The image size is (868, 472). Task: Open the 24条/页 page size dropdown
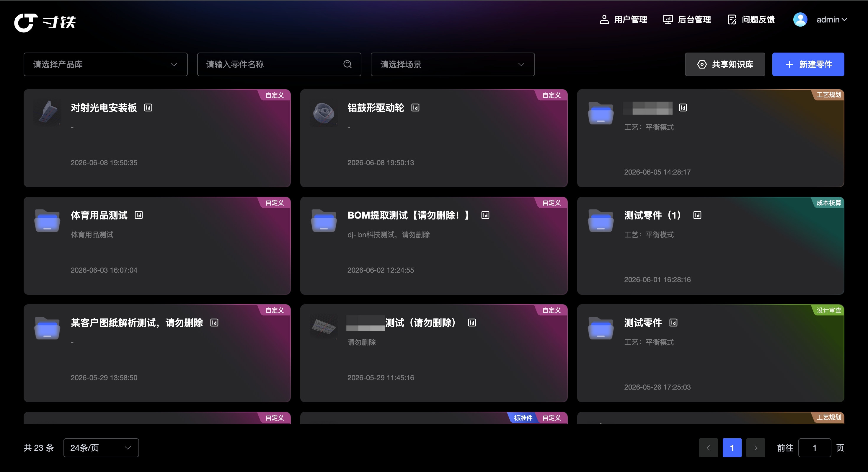click(101, 448)
